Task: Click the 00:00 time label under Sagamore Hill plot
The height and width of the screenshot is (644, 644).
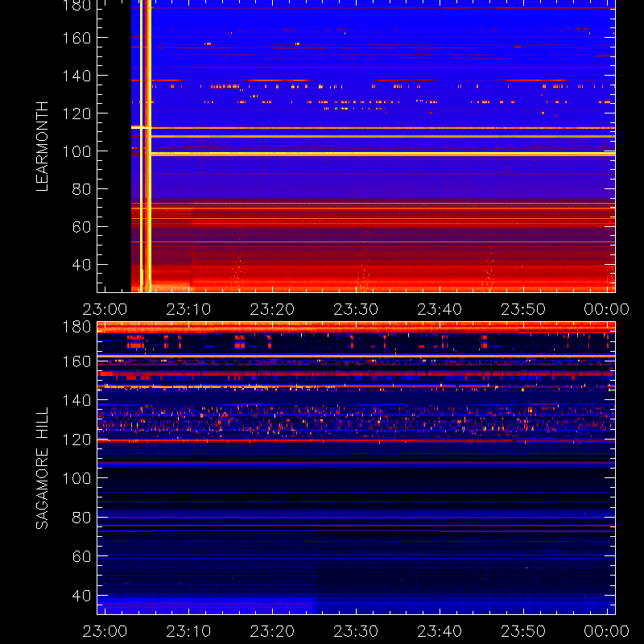Action: coord(607,631)
